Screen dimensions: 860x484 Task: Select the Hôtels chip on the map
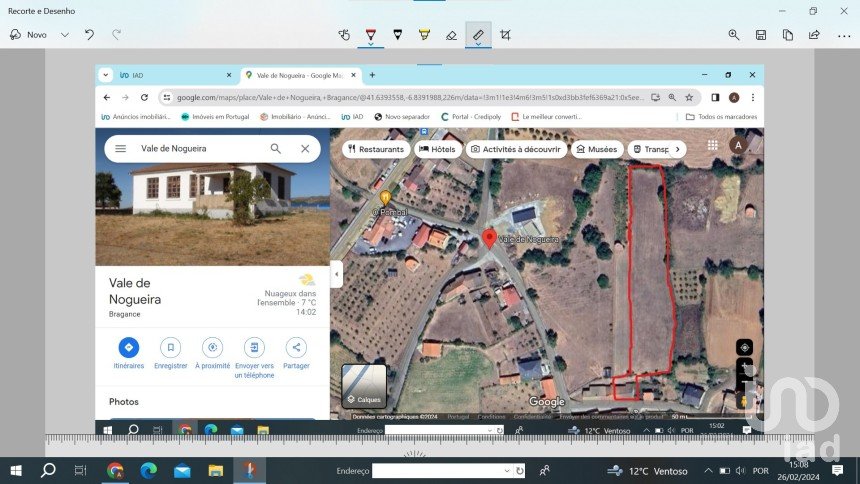click(x=438, y=149)
